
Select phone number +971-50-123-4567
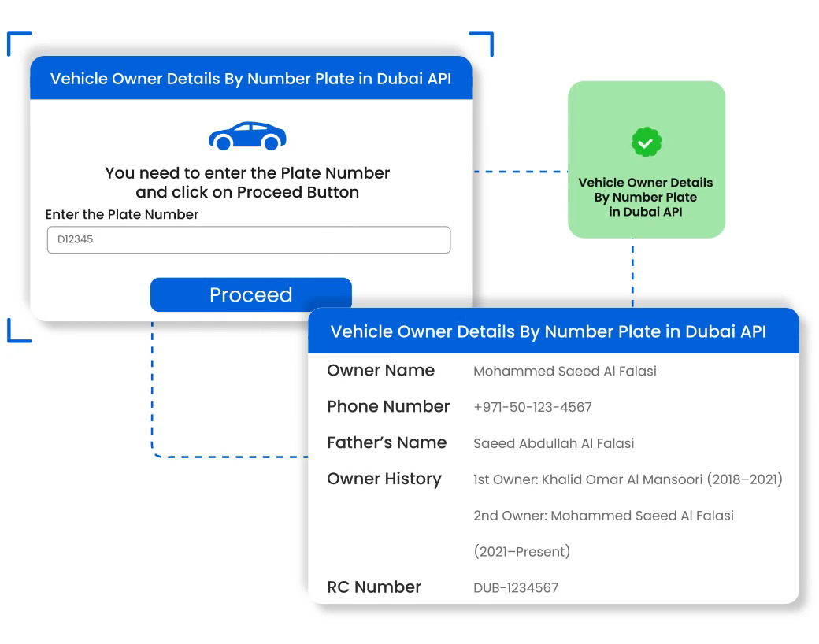pos(532,407)
